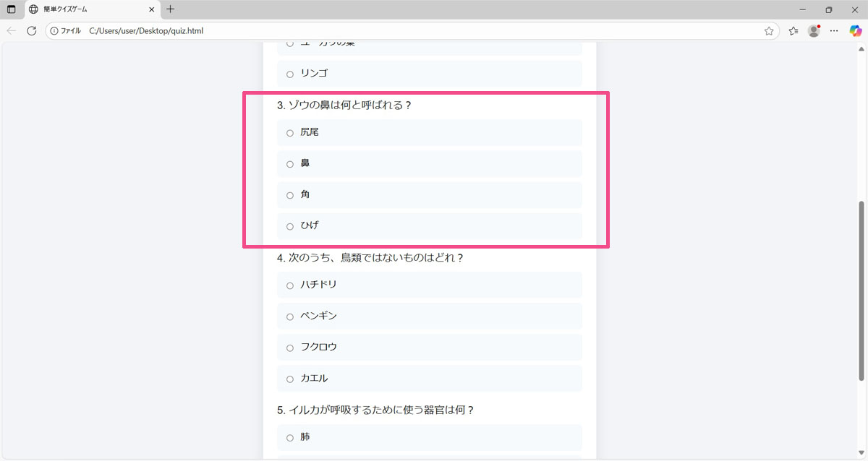The width and height of the screenshot is (868, 461).
Task: Close the 簡単クイズゲーム tab
Action: point(152,9)
